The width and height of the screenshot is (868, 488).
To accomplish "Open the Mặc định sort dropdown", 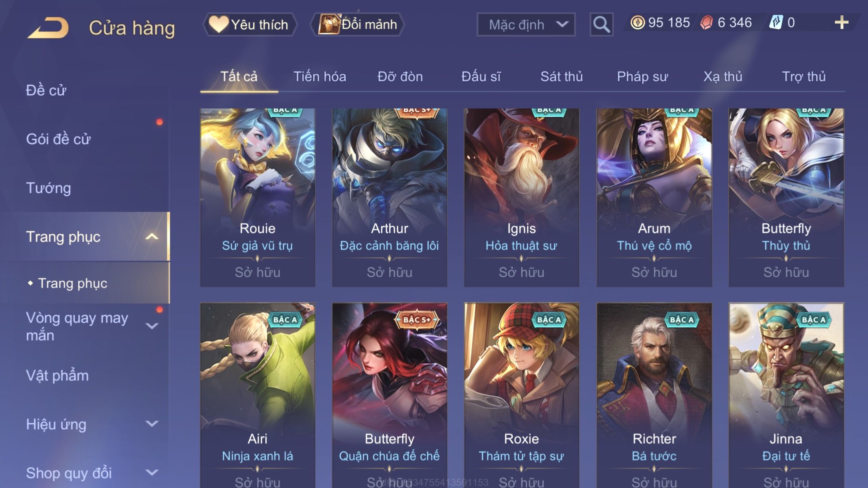I will tap(526, 24).
